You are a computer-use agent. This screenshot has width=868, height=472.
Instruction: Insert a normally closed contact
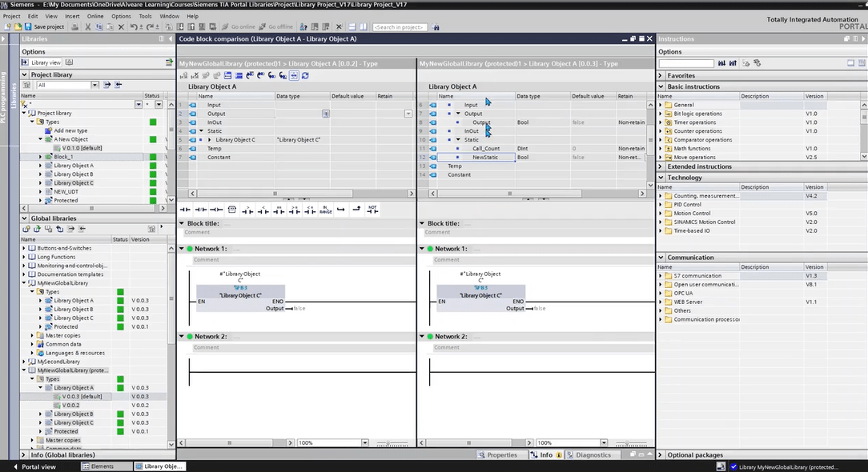click(x=200, y=210)
